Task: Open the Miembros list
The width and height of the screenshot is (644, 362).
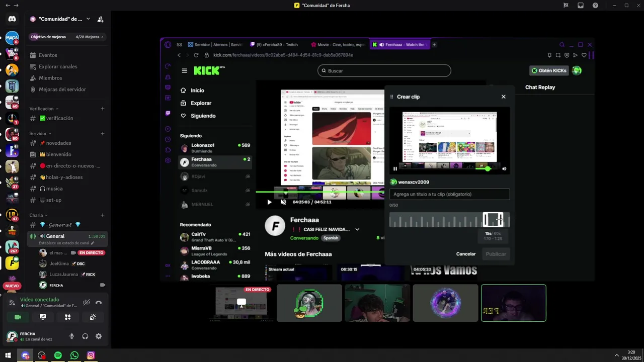Action: pyautogui.click(x=67, y=78)
